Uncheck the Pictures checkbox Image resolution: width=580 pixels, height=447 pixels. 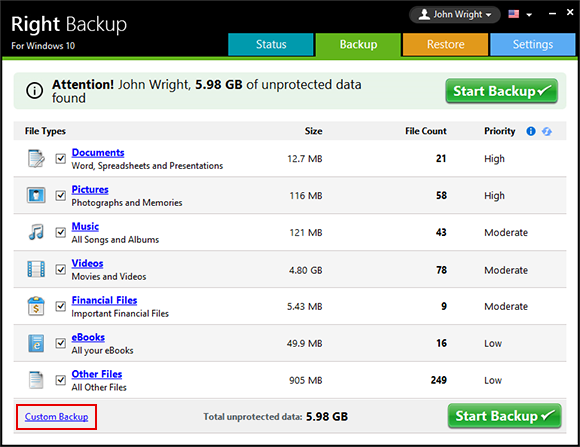click(x=61, y=195)
